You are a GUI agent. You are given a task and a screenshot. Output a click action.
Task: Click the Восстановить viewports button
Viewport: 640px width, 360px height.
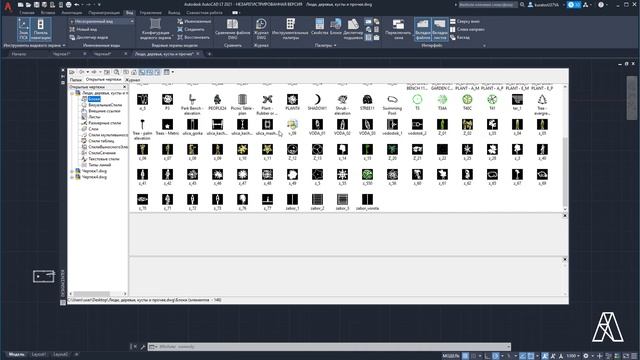193,37
